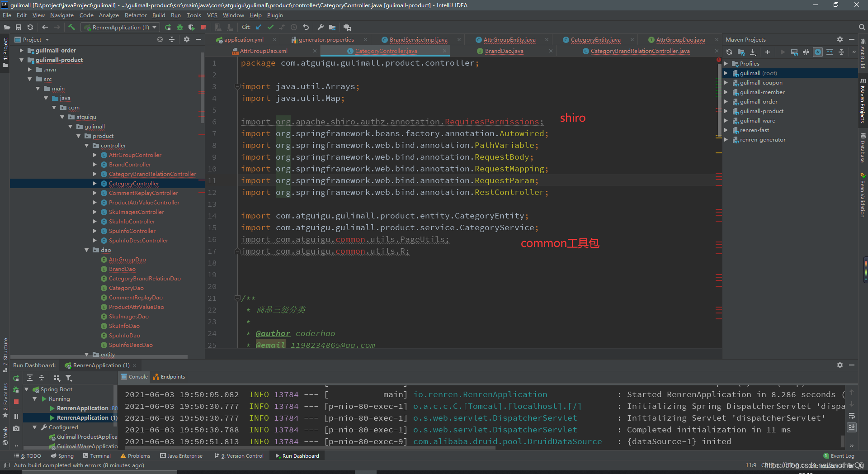This screenshot has width=868, height=474.
Task: Fold the import block in editor
Action: [x=237, y=86]
